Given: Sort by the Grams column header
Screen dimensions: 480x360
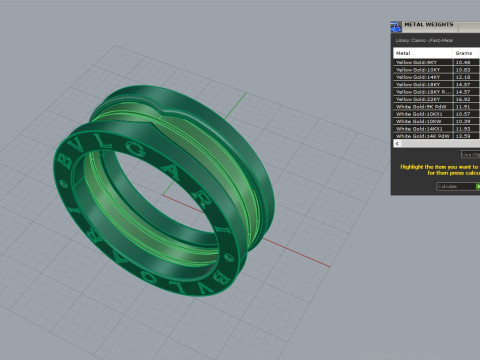Looking at the screenshot, I should pyautogui.click(x=466, y=53).
